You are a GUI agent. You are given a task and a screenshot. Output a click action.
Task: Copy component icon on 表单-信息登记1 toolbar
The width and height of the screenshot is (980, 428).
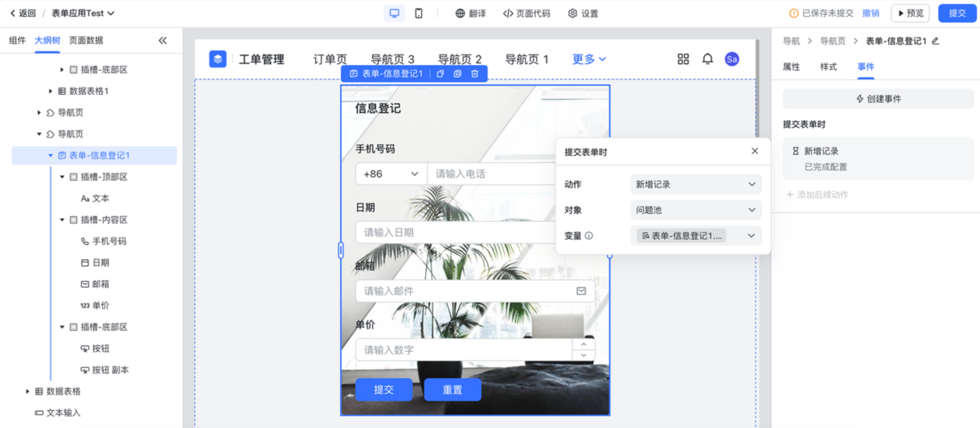[x=440, y=74]
